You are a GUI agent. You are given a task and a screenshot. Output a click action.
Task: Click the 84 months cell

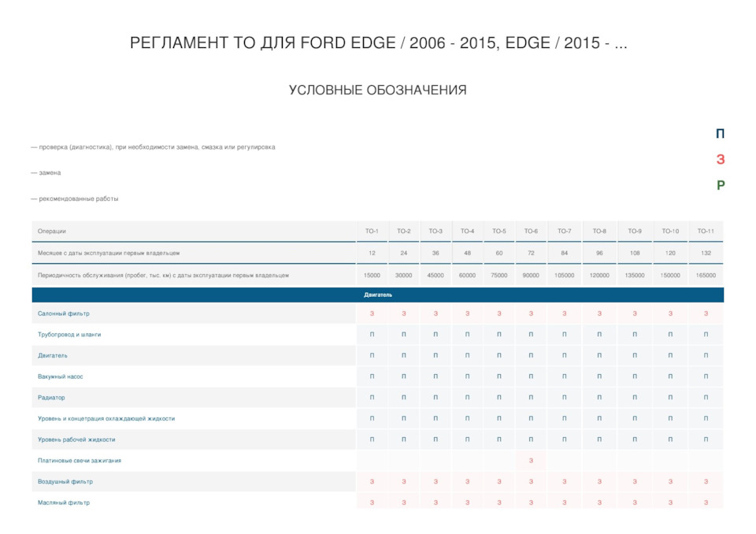564,253
